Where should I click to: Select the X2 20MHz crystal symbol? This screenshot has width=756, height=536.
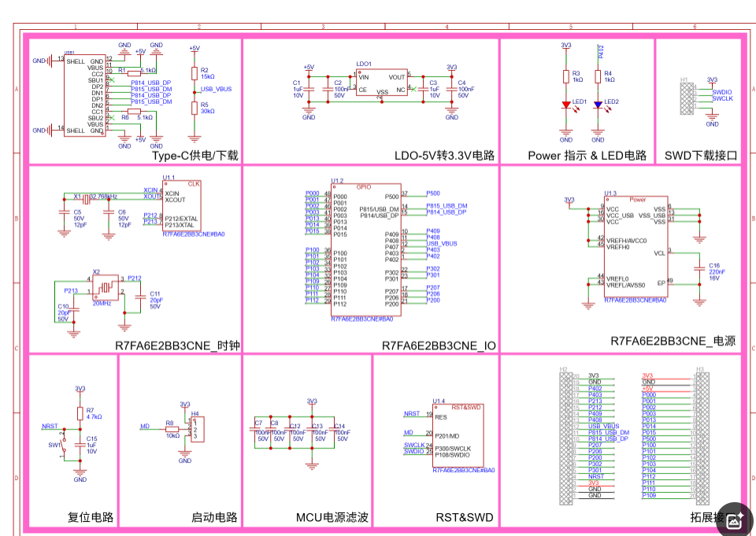[x=105, y=288]
